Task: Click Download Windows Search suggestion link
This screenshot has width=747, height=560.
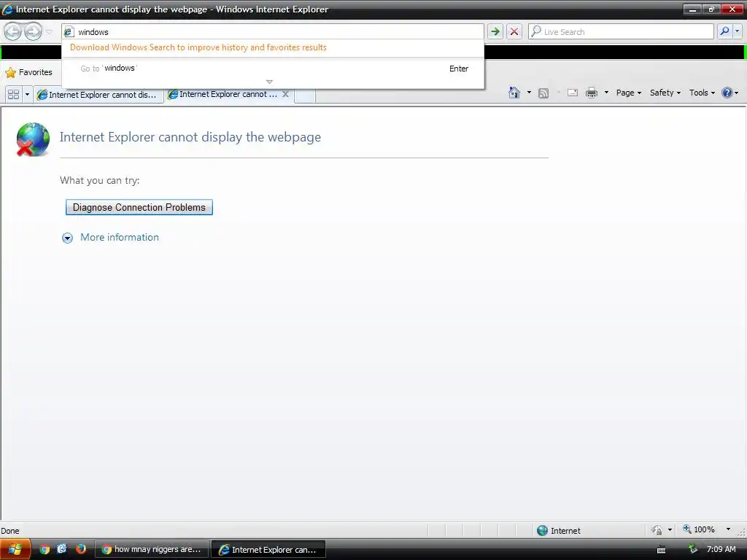Action: [x=198, y=47]
